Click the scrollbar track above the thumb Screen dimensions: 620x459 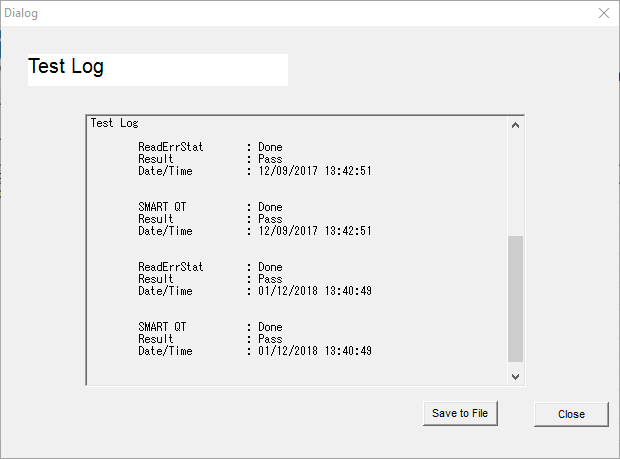click(x=515, y=185)
